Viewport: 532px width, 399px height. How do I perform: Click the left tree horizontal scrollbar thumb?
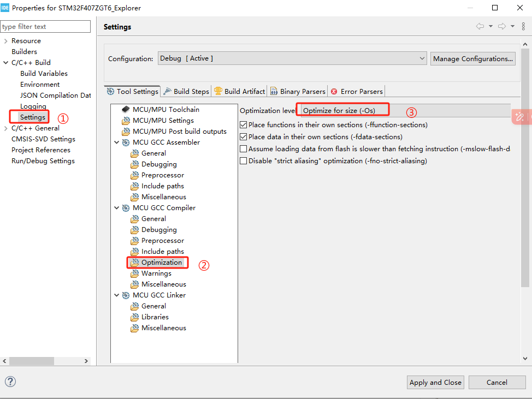pos(32,361)
